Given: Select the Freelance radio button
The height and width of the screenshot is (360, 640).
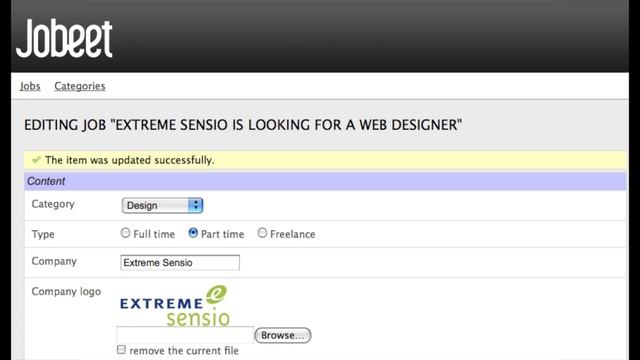Looking at the screenshot, I should click(x=262, y=233).
